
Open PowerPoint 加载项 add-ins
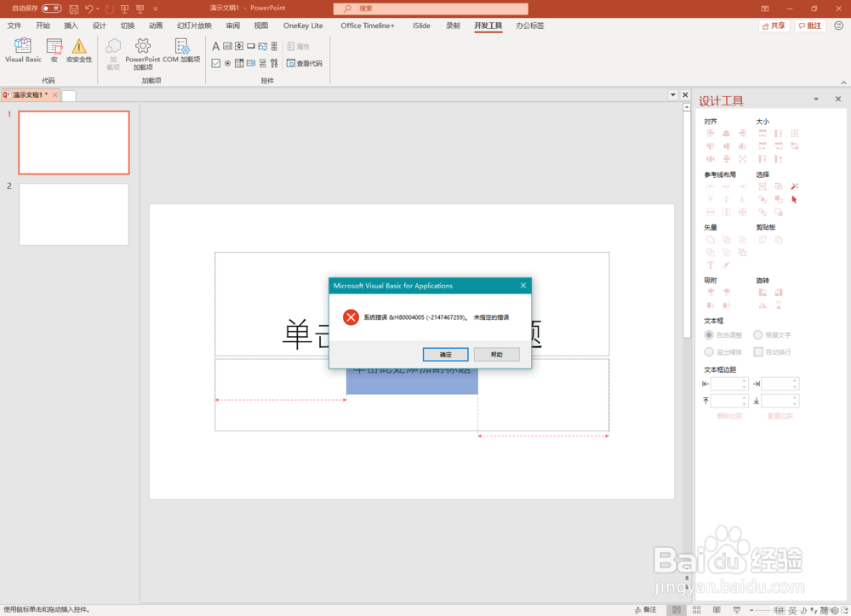[x=143, y=54]
